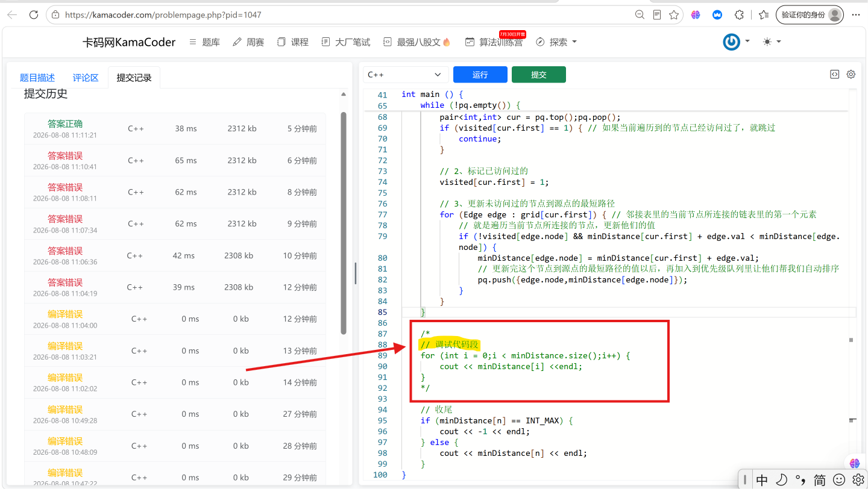
Task: Click 验证你的身份 profile button
Action: point(810,15)
